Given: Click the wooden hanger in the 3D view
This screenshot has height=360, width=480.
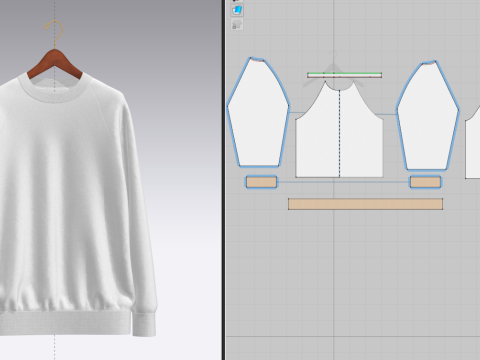Looking at the screenshot, I should tap(55, 63).
